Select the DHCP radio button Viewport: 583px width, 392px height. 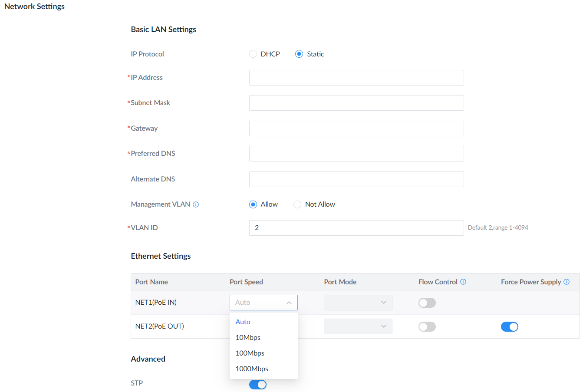tap(253, 54)
